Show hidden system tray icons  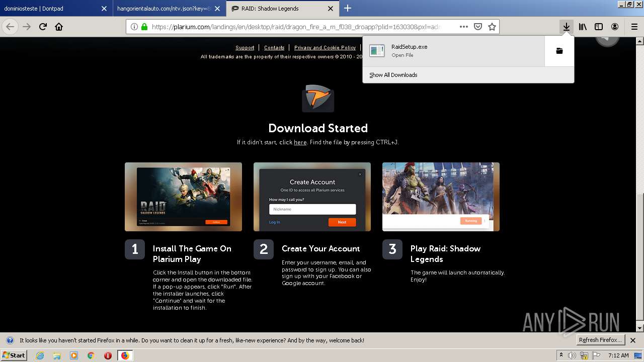(561, 355)
